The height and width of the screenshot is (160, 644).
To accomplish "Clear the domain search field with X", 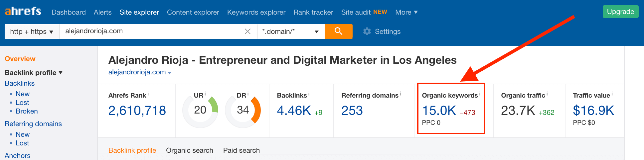I will (x=247, y=32).
